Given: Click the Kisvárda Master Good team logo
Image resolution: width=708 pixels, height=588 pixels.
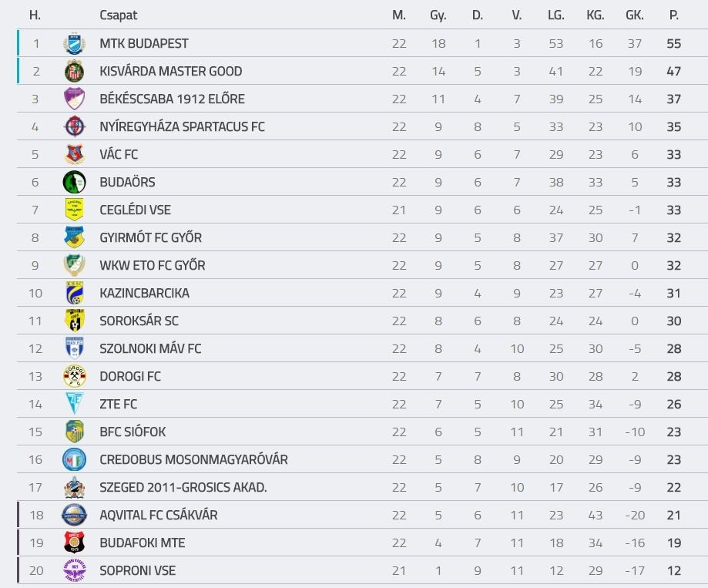Looking at the screenshot, I should (x=74, y=71).
